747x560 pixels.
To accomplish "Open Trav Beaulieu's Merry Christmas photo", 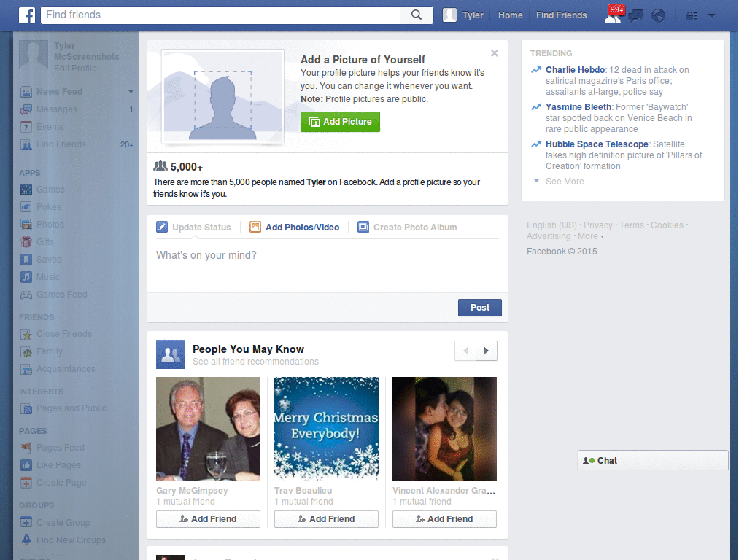I will 326,429.
